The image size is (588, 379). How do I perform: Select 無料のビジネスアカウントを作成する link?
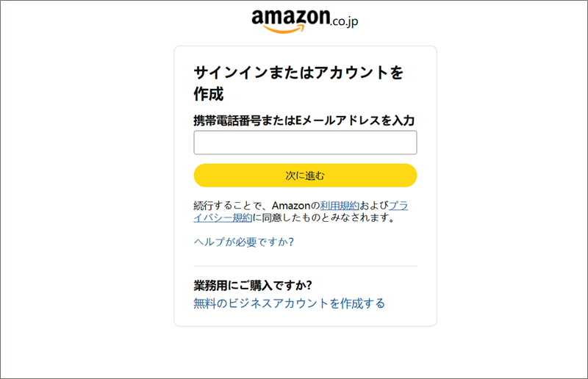click(289, 303)
